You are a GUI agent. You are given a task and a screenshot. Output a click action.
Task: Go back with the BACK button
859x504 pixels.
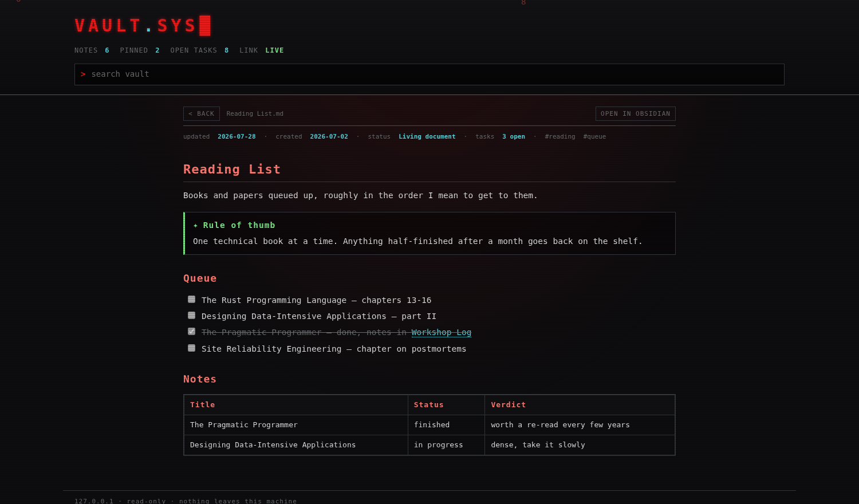tap(202, 113)
